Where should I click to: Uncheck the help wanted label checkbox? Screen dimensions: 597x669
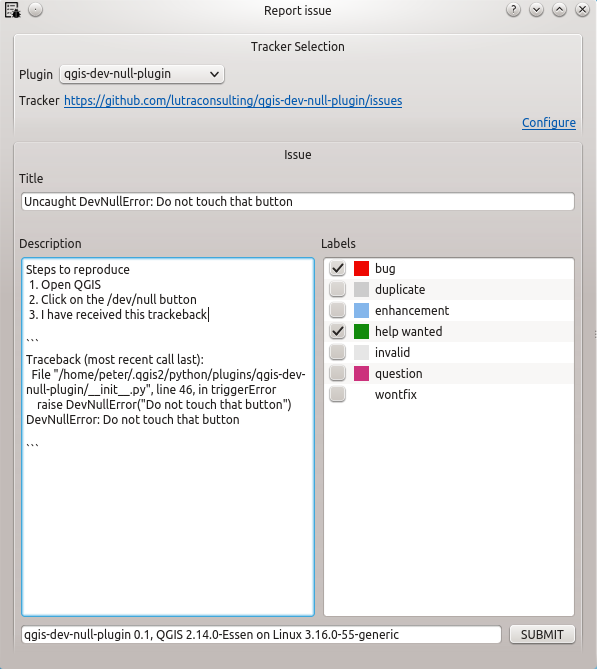click(x=338, y=332)
